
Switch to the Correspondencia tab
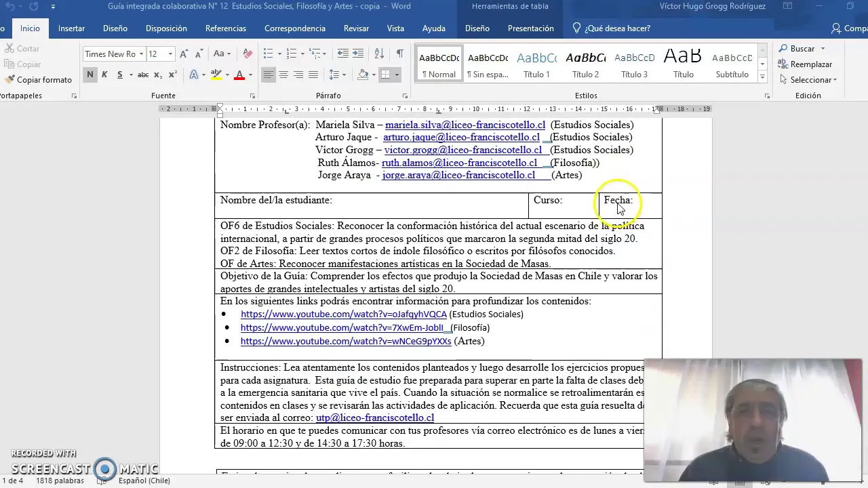pyautogui.click(x=295, y=28)
